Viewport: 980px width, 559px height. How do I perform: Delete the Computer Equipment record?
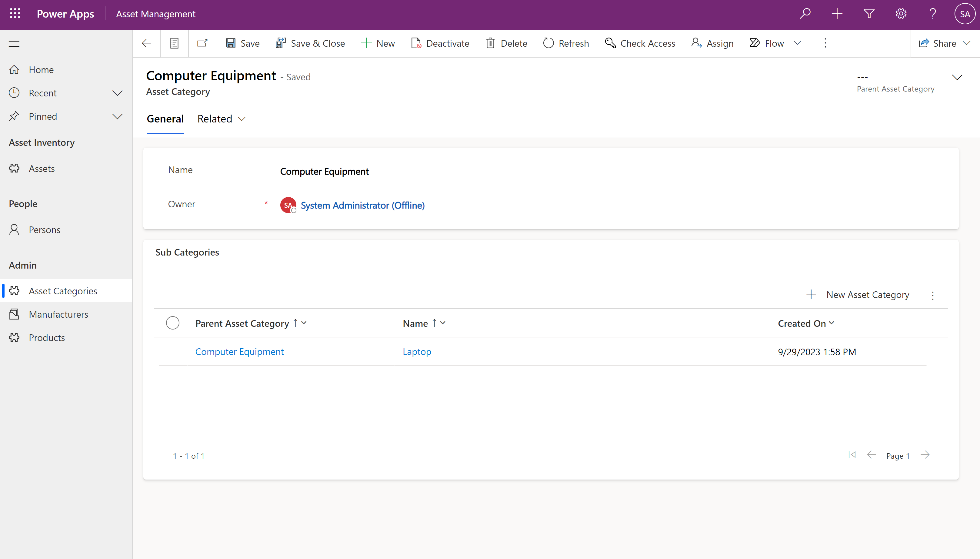(x=506, y=43)
